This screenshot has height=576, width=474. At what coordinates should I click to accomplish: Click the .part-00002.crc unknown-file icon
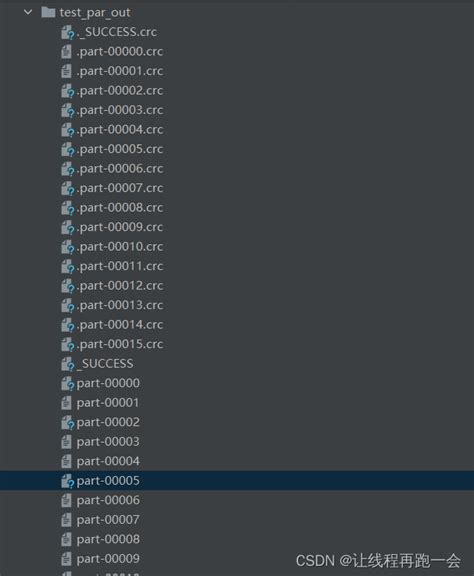point(68,91)
